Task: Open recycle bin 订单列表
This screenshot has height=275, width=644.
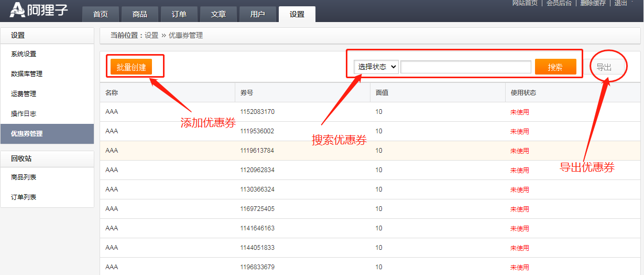Action: 24,197
